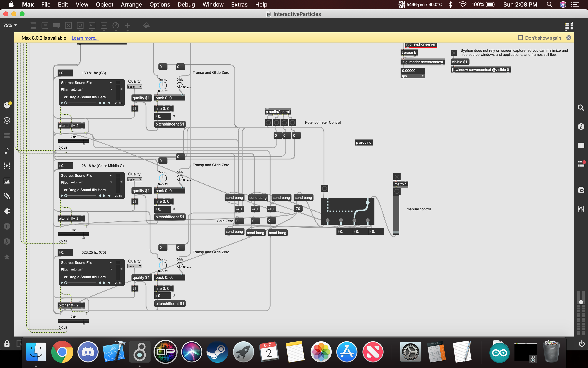The width and height of the screenshot is (588, 368).
Task: Add a toggle object from toolbar
Action: click(68, 25)
